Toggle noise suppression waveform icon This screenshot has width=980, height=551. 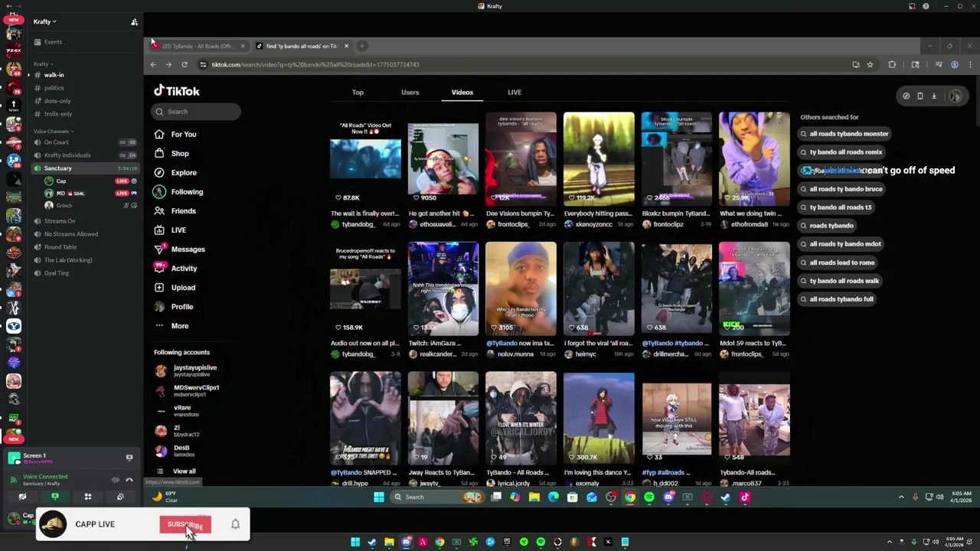tap(116, 480)
